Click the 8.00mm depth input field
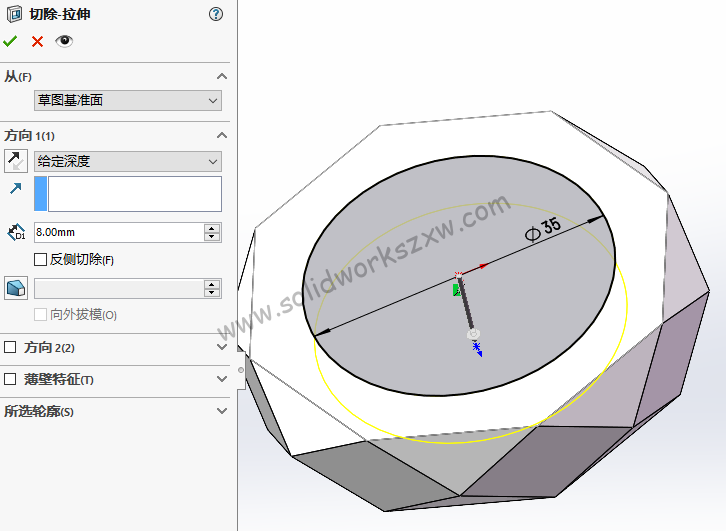 pyautogui.click(x=119, y=232)
